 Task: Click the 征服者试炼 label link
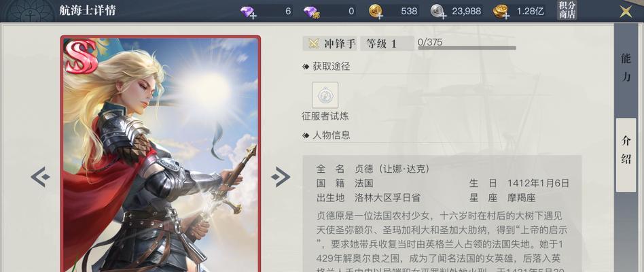coord(325,116)
